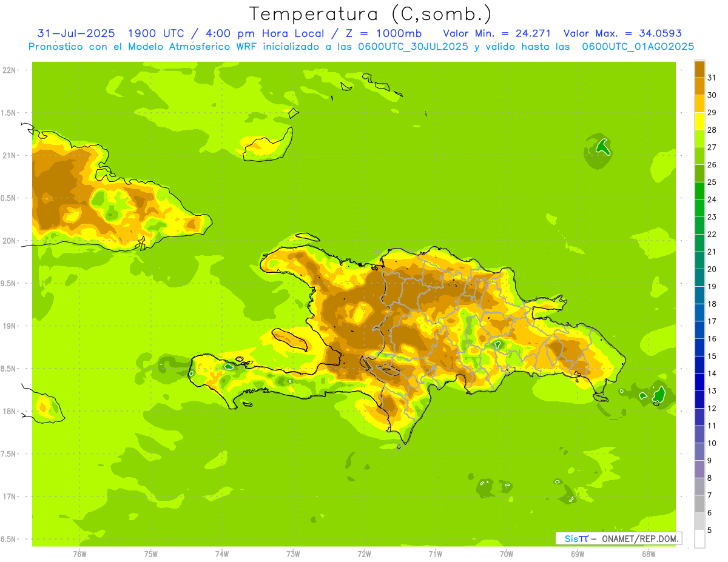The image size is (728, 562).
Task: Click the colorbar label 28
Action: click(x=712, y=130)
